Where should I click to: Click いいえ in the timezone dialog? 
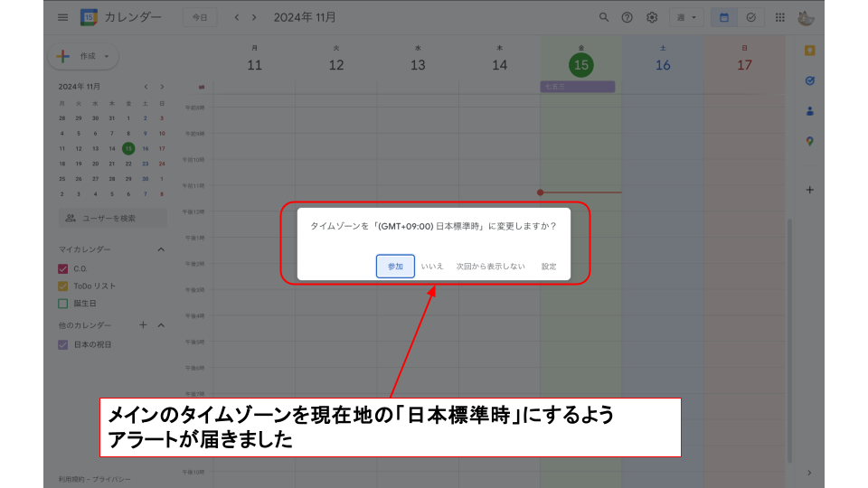432,267
